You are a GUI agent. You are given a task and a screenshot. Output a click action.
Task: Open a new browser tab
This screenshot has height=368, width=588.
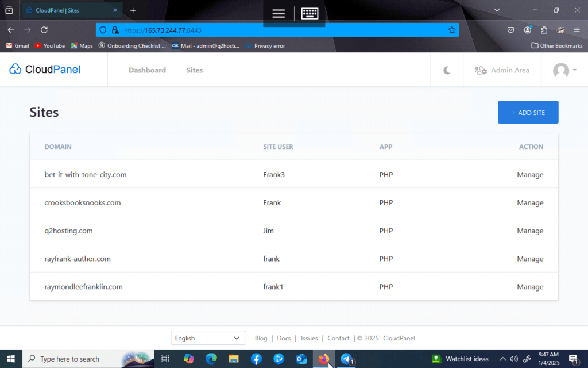133,10
